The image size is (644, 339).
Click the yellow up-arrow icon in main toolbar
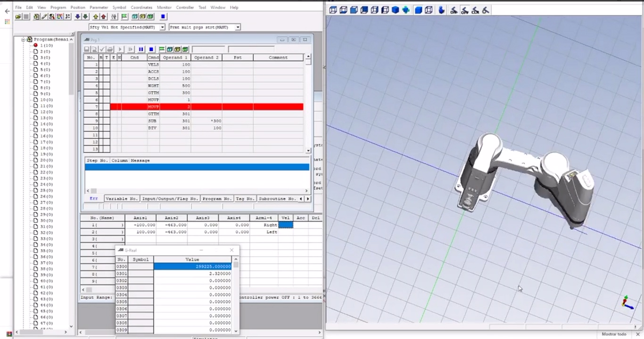pos(96,16)
